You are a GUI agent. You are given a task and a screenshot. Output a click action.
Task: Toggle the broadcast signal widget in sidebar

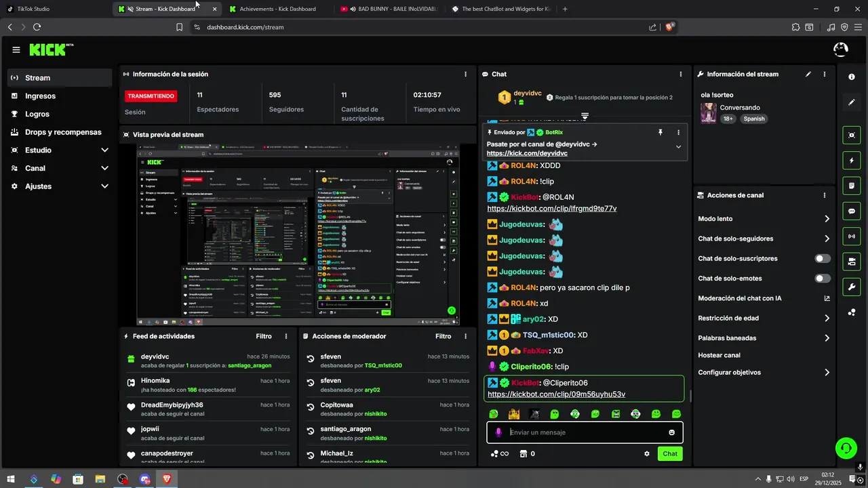click(852, 236)
